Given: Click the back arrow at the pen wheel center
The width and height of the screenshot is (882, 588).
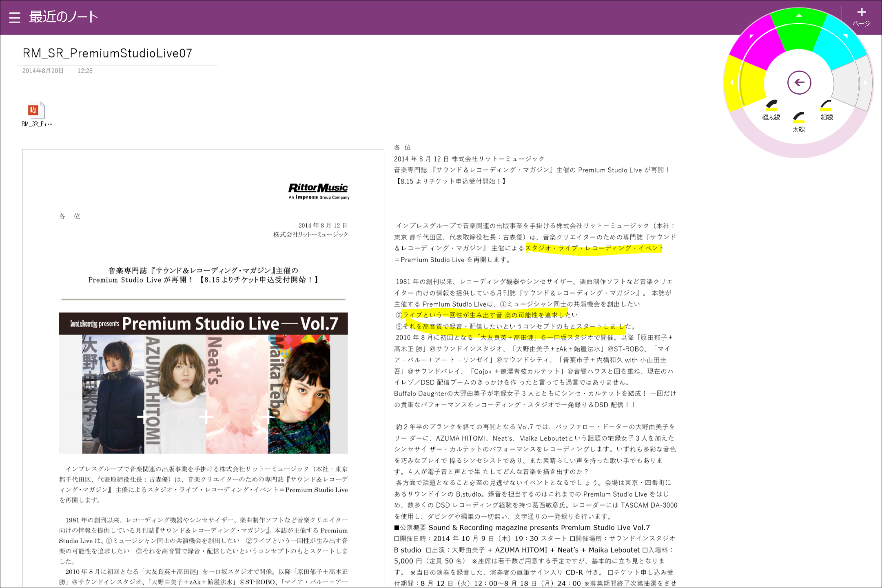Looking at the screenshot, I should pyautogui.click(x=799, y=82).
